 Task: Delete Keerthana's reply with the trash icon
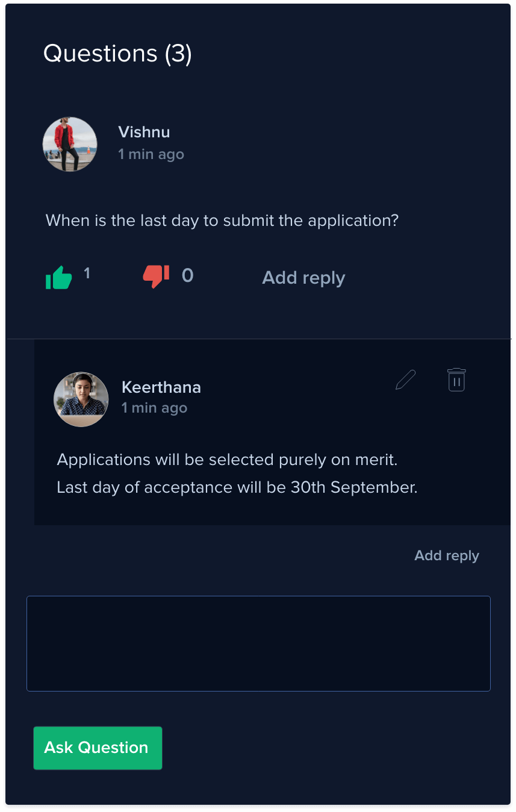tap(456, 380)
